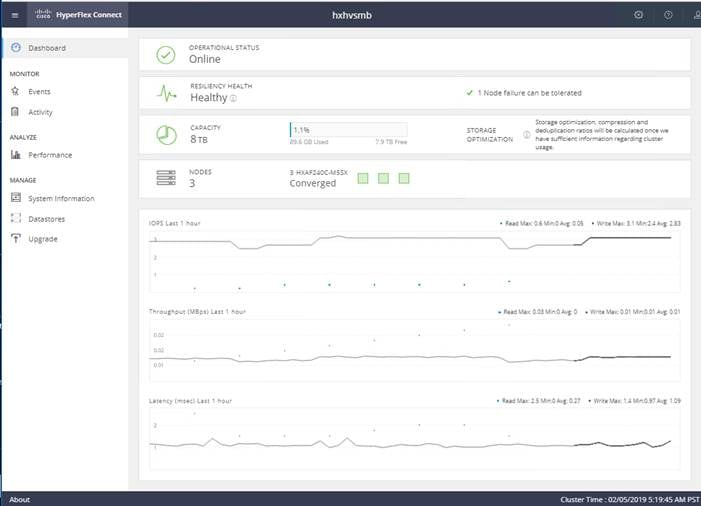Viewport: 701px width, 506px height.
Task: Click the Throughput Write Max legend
Action: point(633,312)
